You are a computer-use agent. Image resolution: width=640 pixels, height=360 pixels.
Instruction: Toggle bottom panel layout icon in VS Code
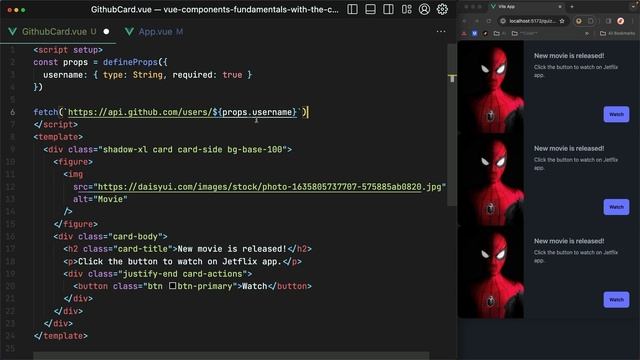[370, 9]
